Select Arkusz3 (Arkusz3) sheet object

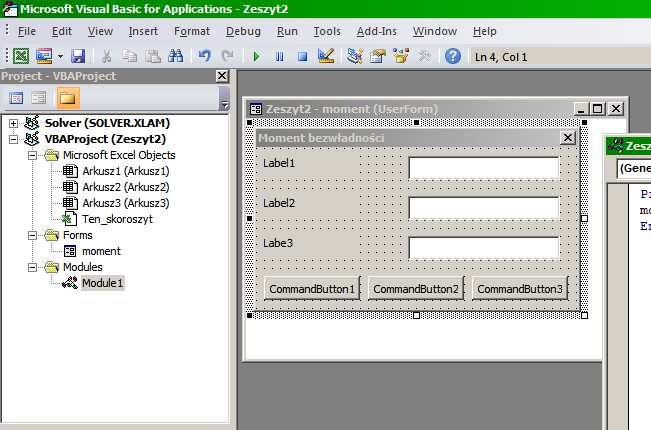point(125,203)
